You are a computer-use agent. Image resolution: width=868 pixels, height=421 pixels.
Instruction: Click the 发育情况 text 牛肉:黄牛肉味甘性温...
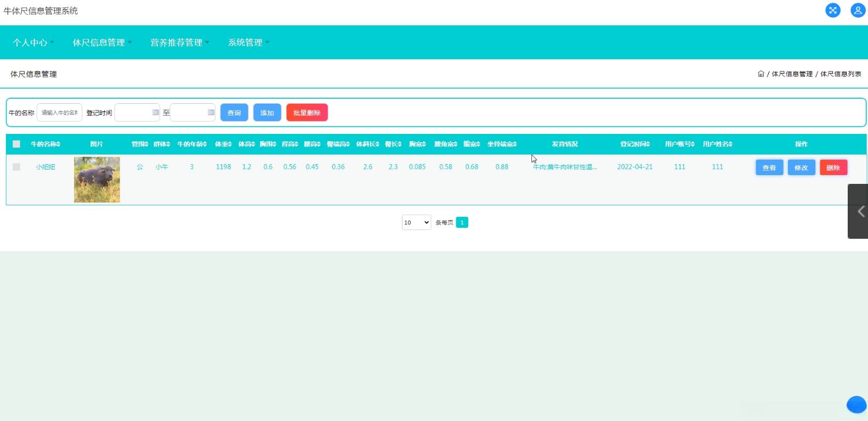[x=565, y=167]
